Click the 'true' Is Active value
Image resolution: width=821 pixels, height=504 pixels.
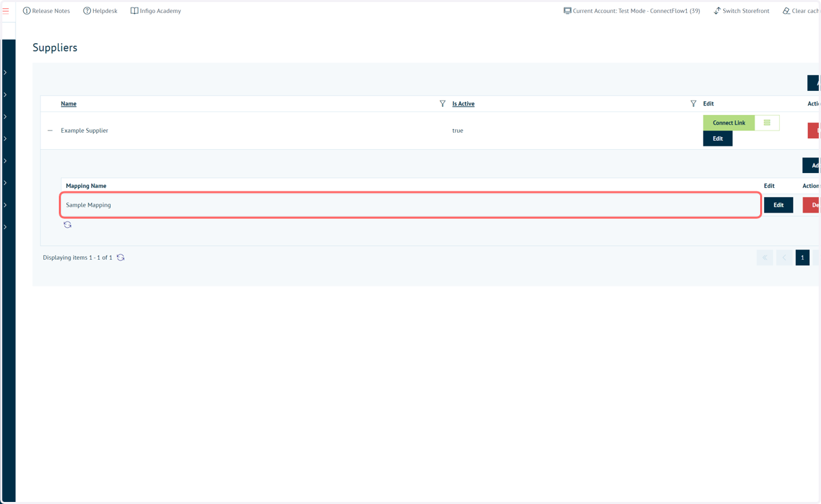point(458,131)
